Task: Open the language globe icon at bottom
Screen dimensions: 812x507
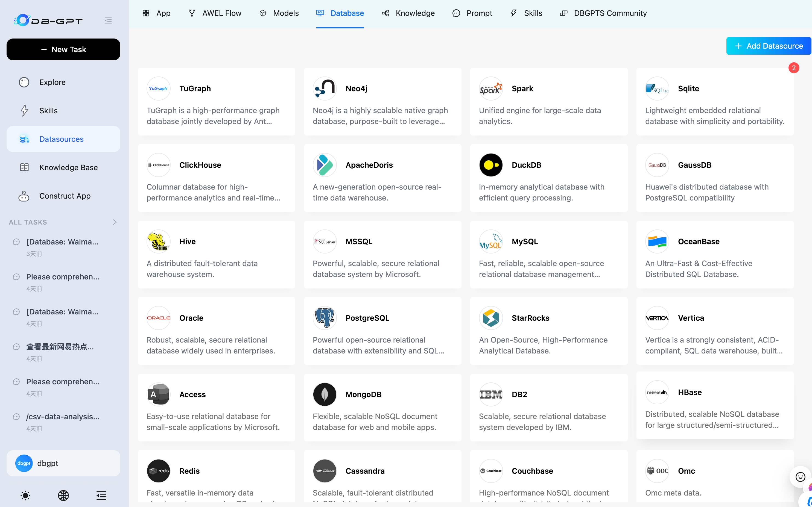Action: tap(63, 496)
